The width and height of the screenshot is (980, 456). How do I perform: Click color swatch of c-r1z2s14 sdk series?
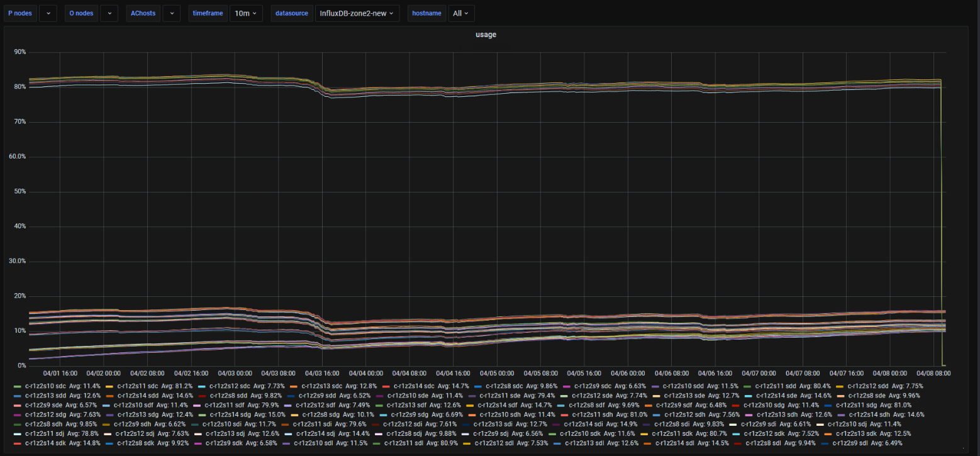[18, 443]
